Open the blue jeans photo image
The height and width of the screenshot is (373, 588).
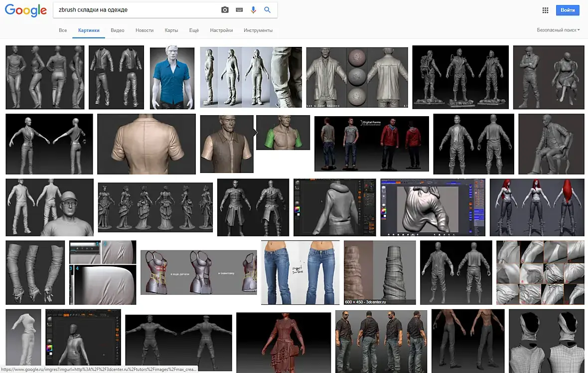(300, 272)
